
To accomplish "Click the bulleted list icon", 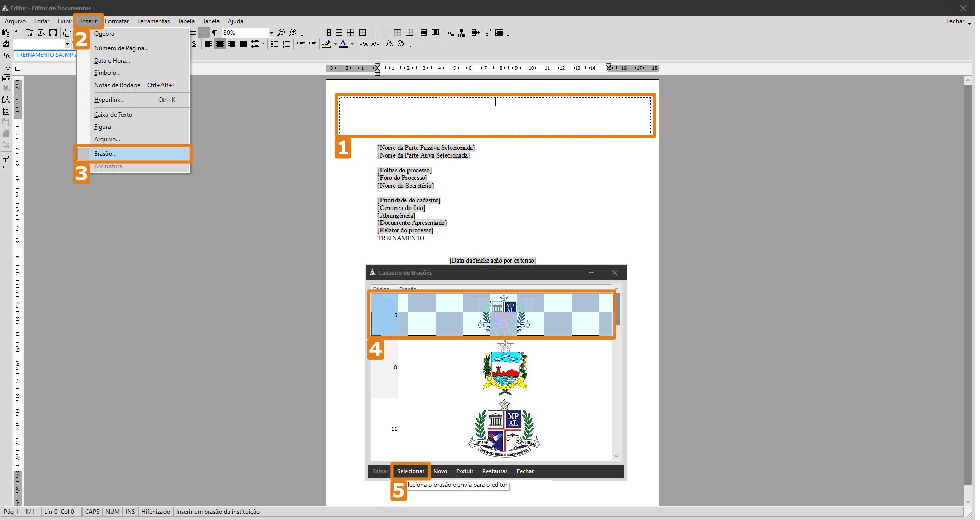I will (x=275, y=44).
